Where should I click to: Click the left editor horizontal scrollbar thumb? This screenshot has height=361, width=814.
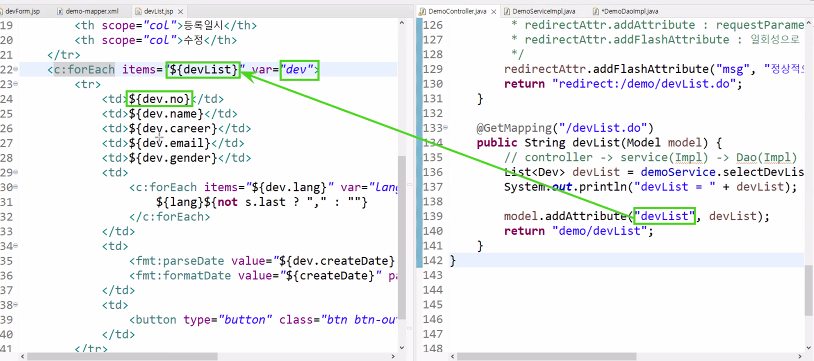122,356
